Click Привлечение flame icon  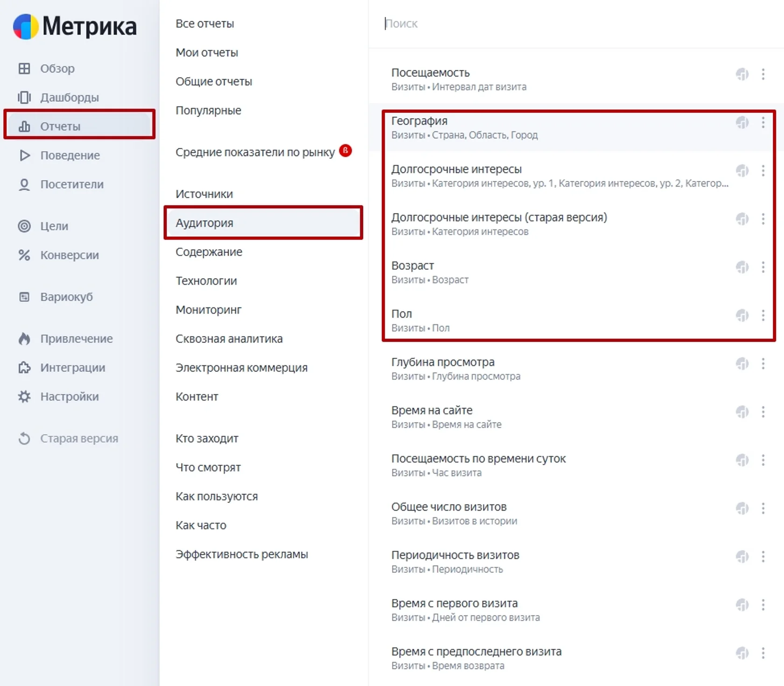point(24,339)
